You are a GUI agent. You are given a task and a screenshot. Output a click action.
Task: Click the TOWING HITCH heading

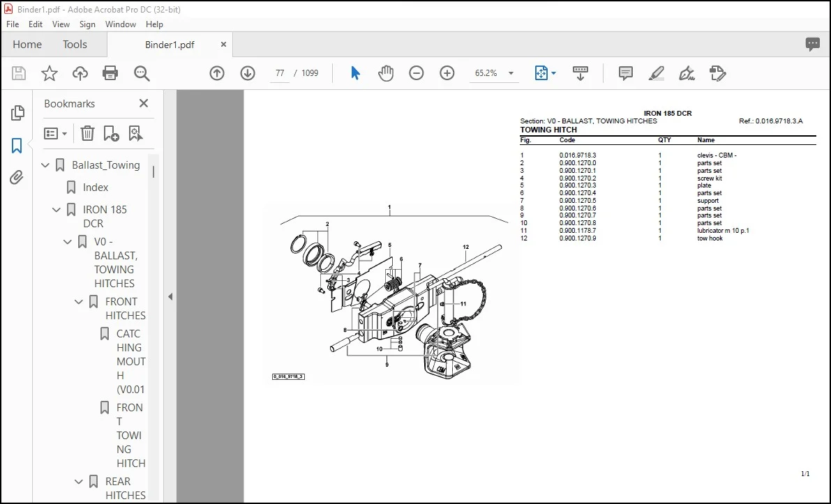pos(548,130)
